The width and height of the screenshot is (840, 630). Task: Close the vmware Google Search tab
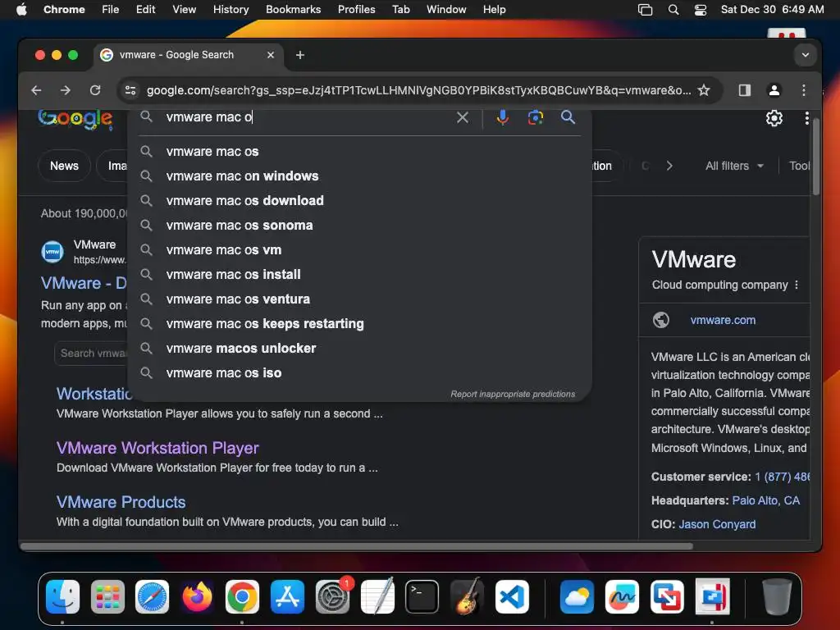[x=271, y=55]
